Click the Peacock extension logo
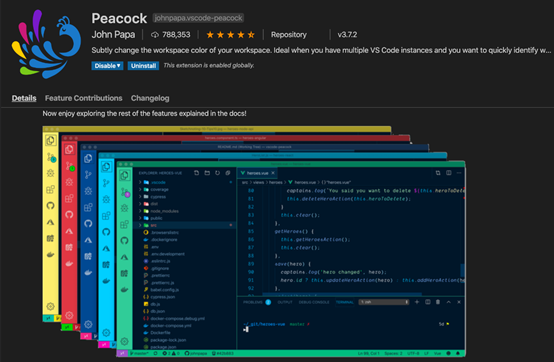 [x=46, y=44]
